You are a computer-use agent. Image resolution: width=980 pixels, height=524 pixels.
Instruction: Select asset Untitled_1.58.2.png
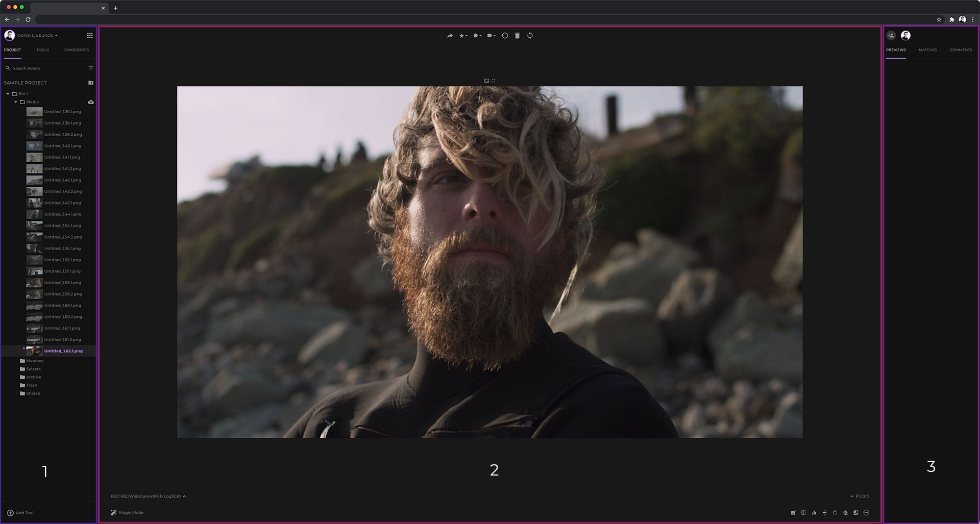click(x=54, y=294)
